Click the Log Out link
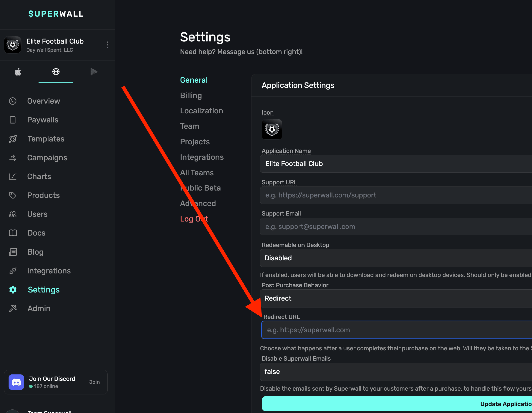The image size is (532, 413). (x=194, y=219)
